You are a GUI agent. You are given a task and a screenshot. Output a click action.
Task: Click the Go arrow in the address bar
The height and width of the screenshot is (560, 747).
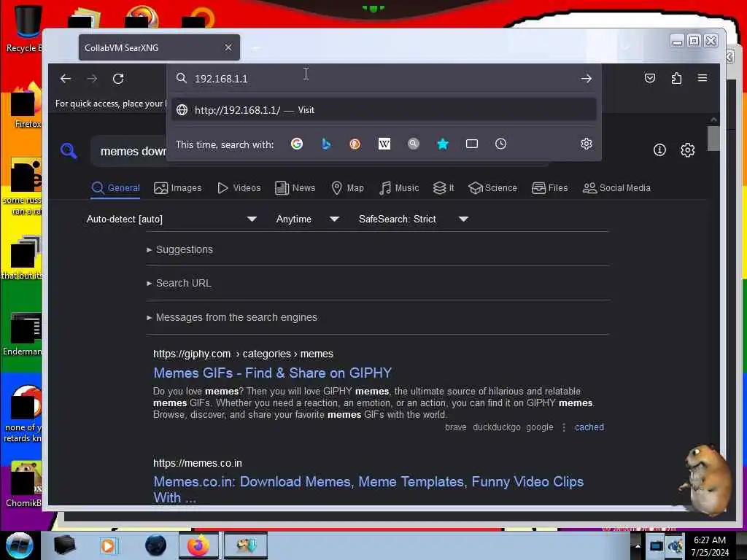[587, 79]
